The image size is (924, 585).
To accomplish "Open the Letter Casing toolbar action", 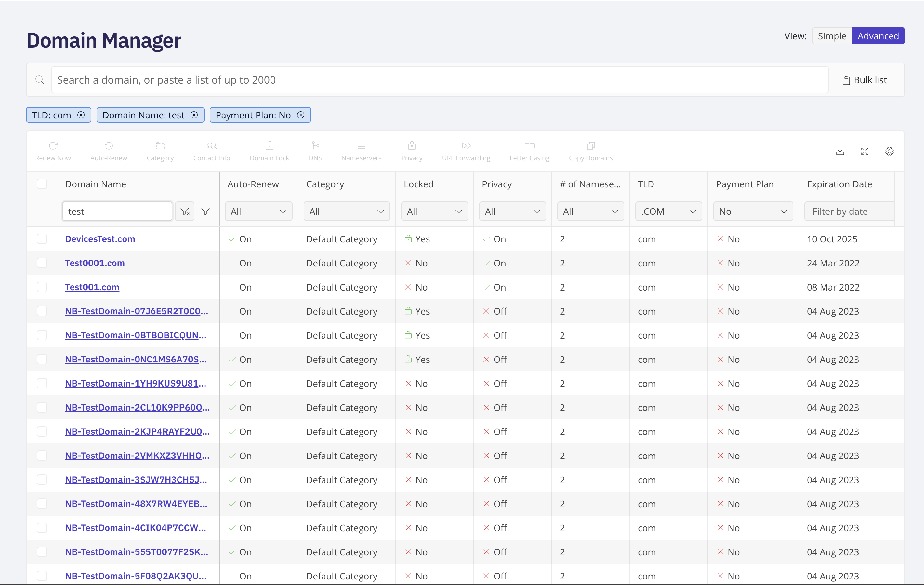I will [x=530, y=151].
